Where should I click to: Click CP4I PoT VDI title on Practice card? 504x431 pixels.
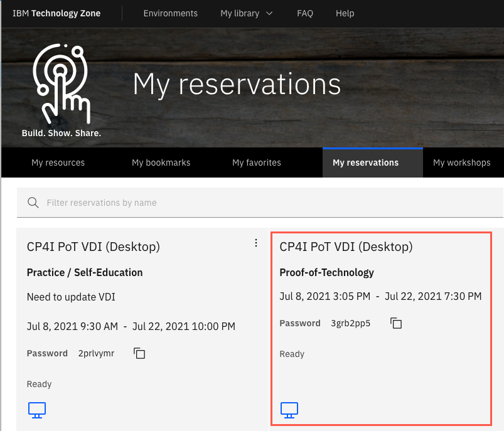click(94, 247)
